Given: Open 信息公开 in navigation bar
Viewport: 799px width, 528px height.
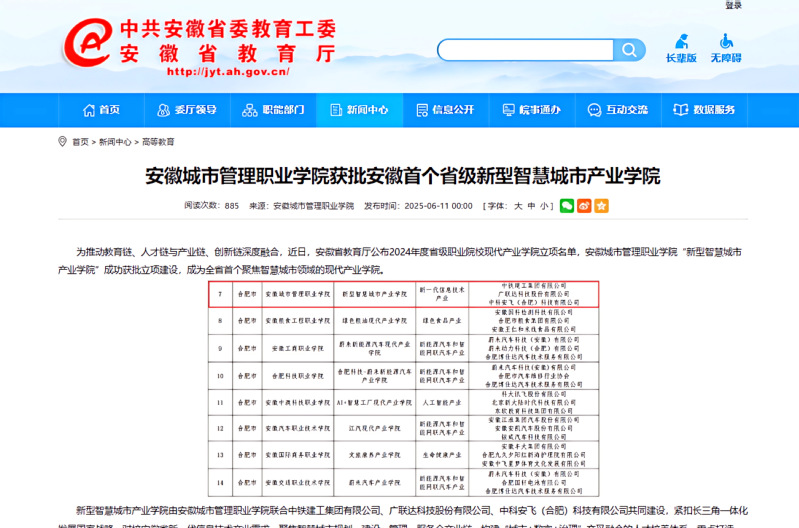Looking at the screenshot, I should 443,110.
